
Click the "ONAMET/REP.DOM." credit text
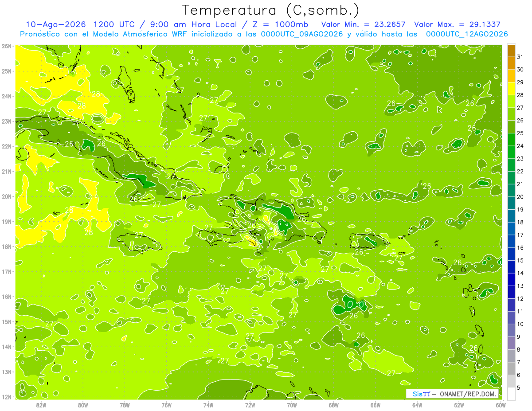pos(468,394)
